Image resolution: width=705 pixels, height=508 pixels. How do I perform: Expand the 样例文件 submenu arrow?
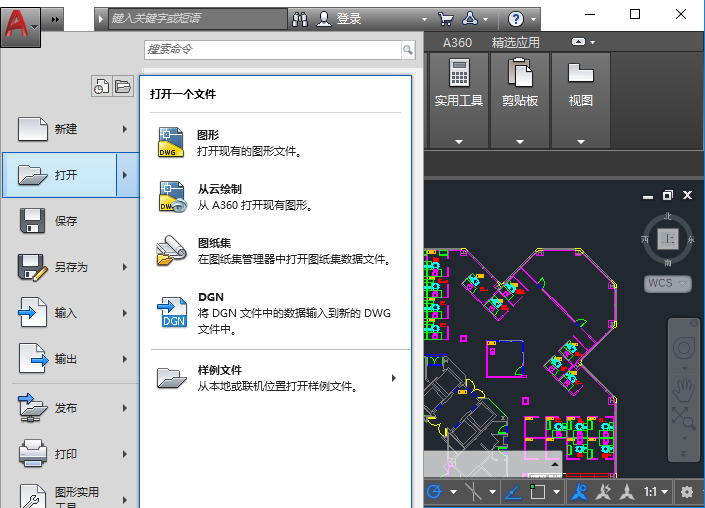tap(394, 378)
